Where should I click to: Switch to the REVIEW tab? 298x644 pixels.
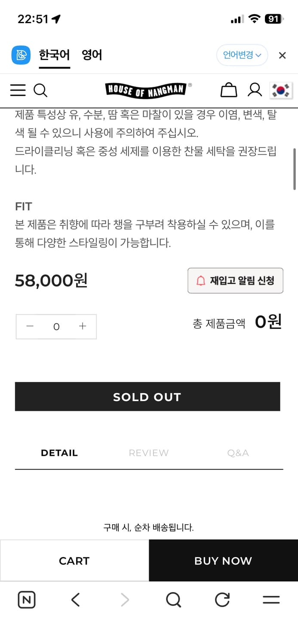(x=148, y=453)
